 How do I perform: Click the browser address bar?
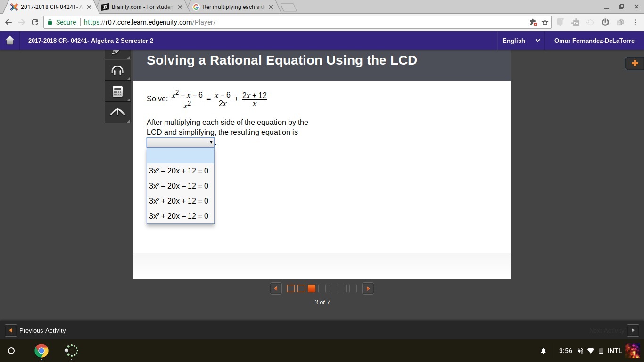tap(302, 22)
